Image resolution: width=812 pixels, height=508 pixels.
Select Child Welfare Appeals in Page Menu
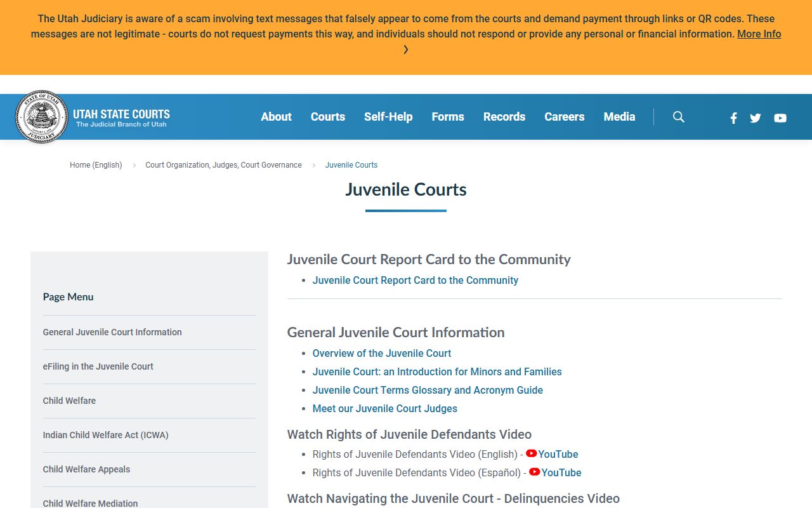[x=86, y=469]
